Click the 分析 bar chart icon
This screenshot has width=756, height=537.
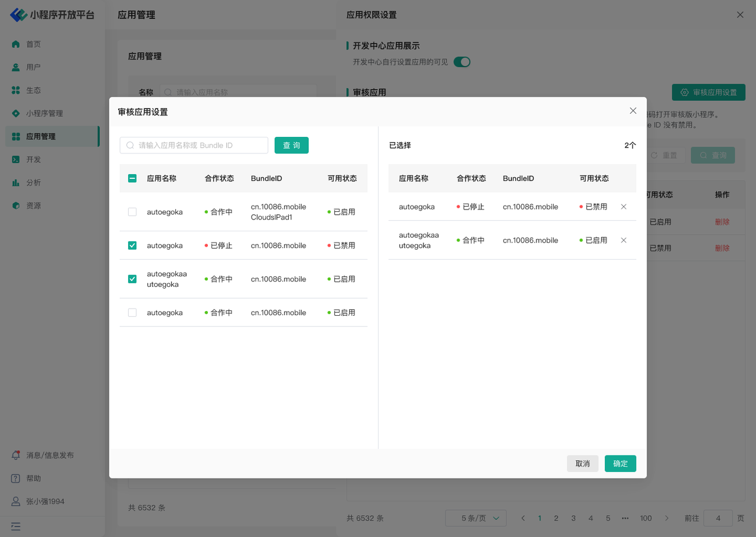(x=16, y=183)
